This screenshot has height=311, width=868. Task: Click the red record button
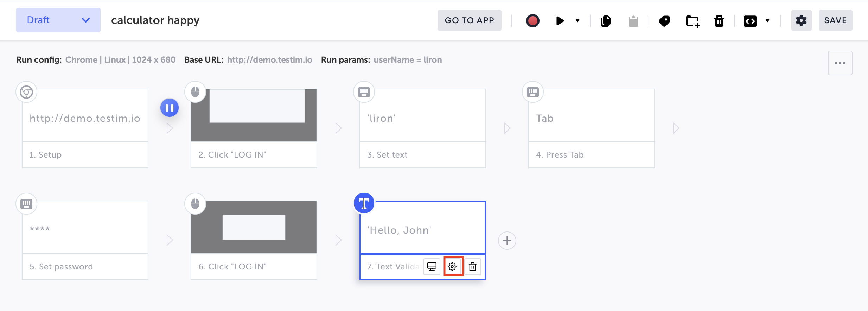pos(532,21)
